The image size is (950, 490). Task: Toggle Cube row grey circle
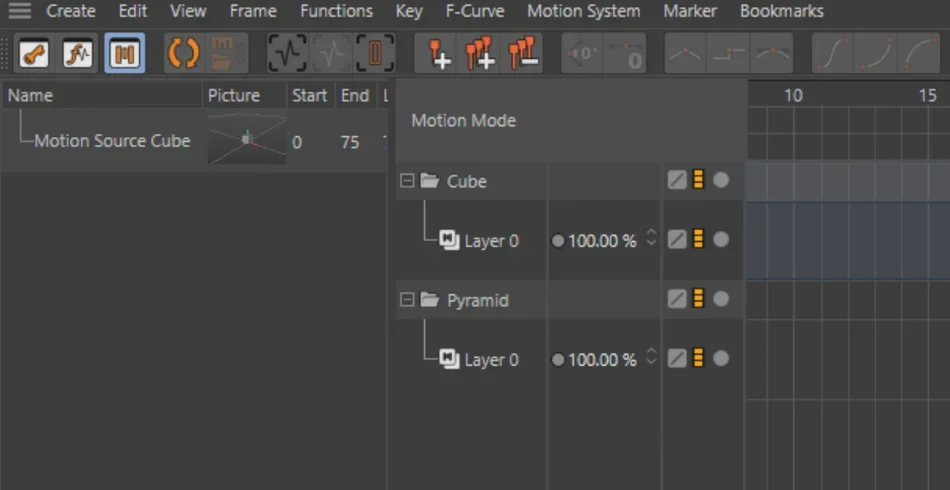[720, 180]
